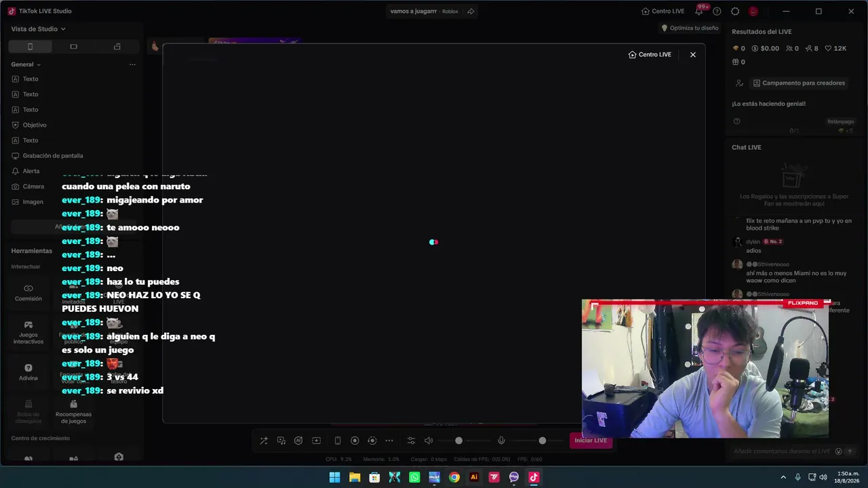Click the creator growth chart icon

740,83
